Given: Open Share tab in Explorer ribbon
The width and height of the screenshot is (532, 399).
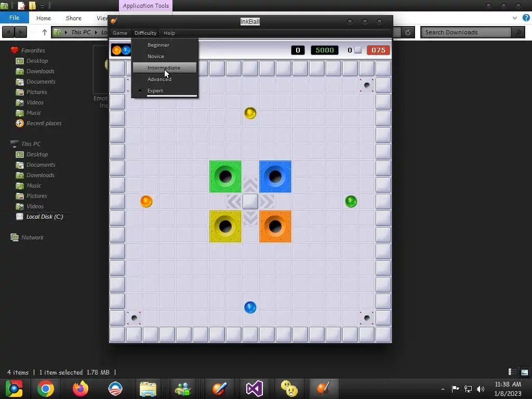Looking at the screenshot, I should (74, 18).
